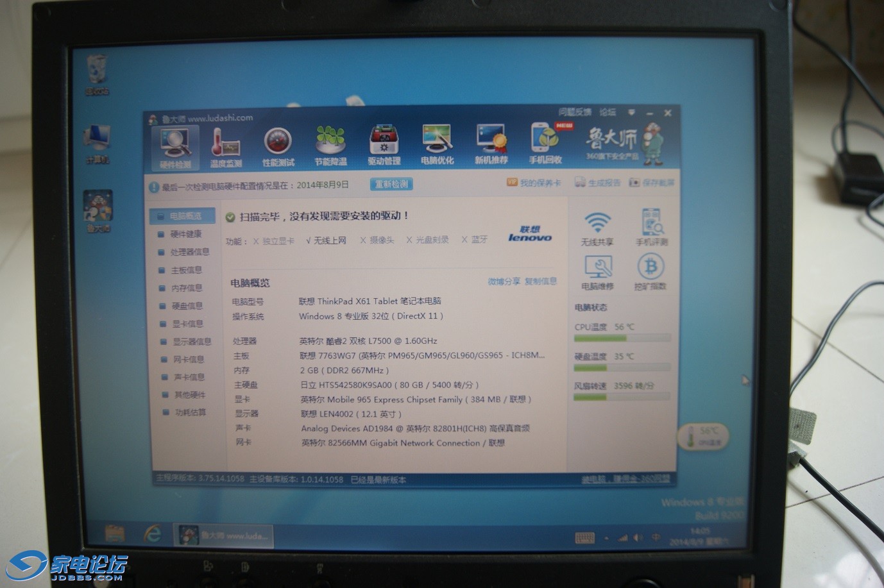884x588 pixels.
Task: Select 处理器信息 in the sidebar
Action: pos(189,252)
